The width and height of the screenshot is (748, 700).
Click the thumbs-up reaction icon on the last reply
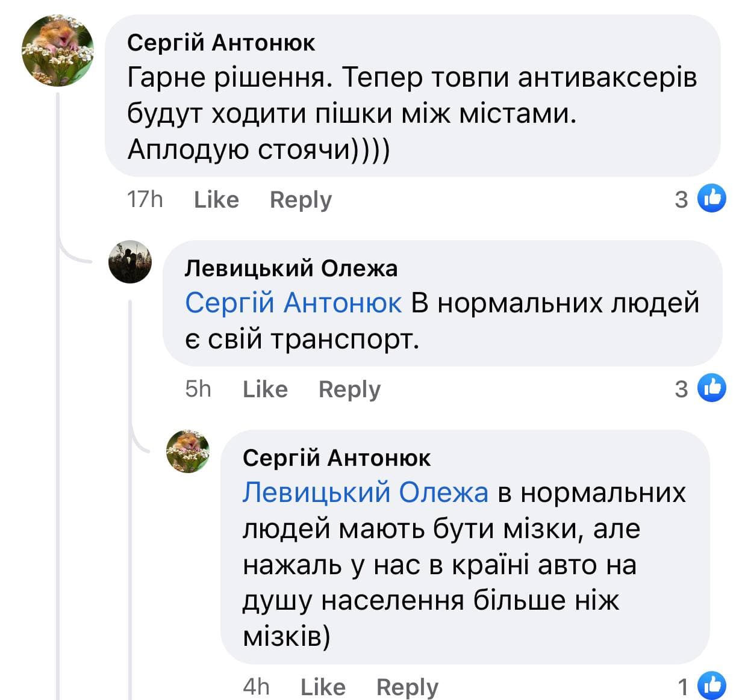coord(712,686)
